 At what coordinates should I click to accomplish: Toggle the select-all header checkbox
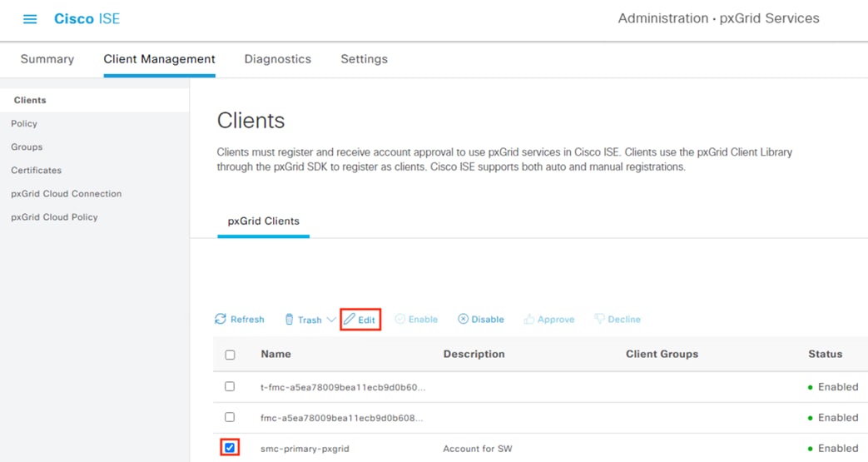pos(231,355)
